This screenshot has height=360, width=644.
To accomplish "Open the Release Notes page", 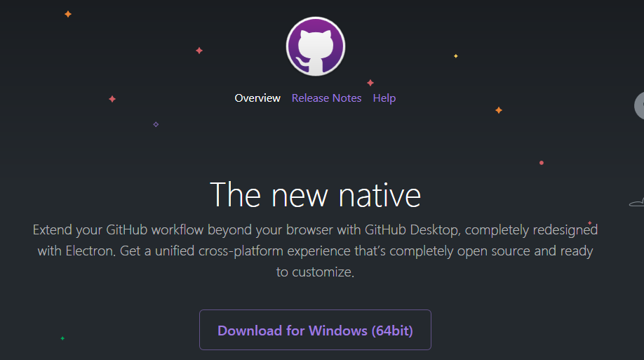I will coord(326,98).
